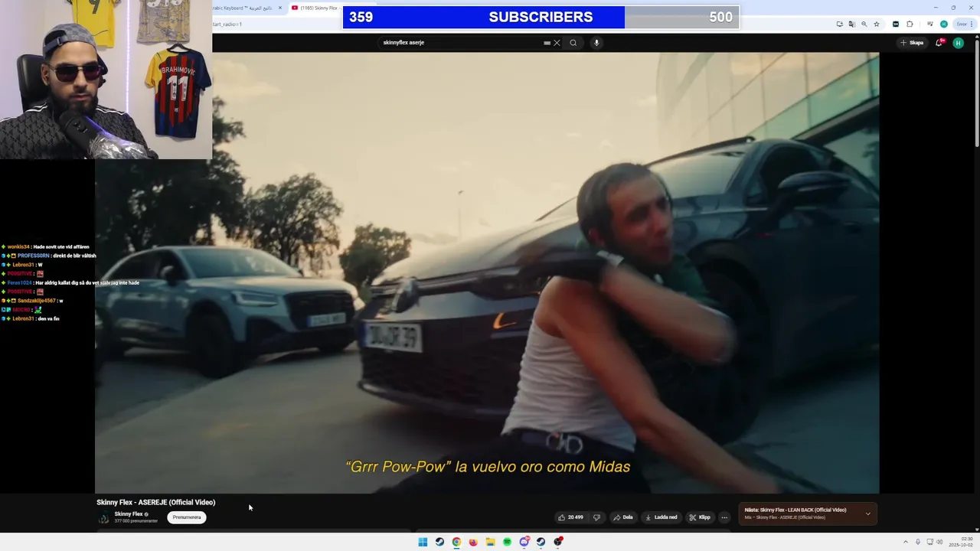Switch to the Arabic Keyboard browser tab

pos(243,8)
